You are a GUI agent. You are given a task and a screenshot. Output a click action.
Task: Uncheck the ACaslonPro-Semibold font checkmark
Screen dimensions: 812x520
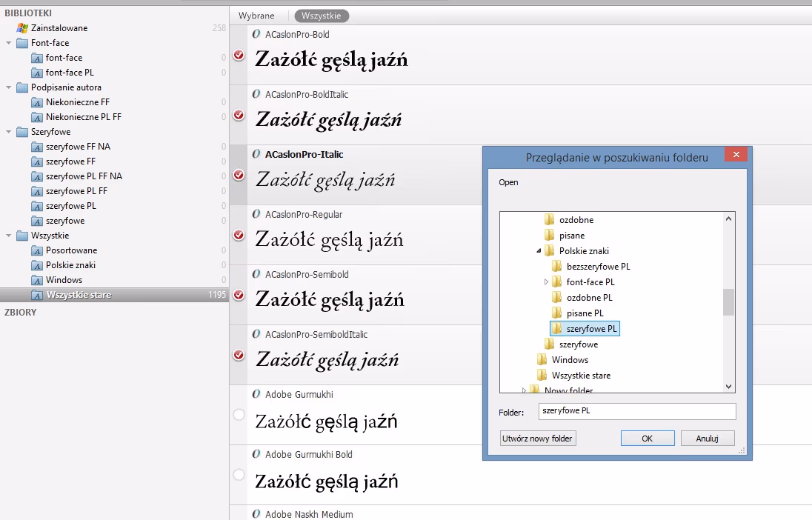(239, 295)
